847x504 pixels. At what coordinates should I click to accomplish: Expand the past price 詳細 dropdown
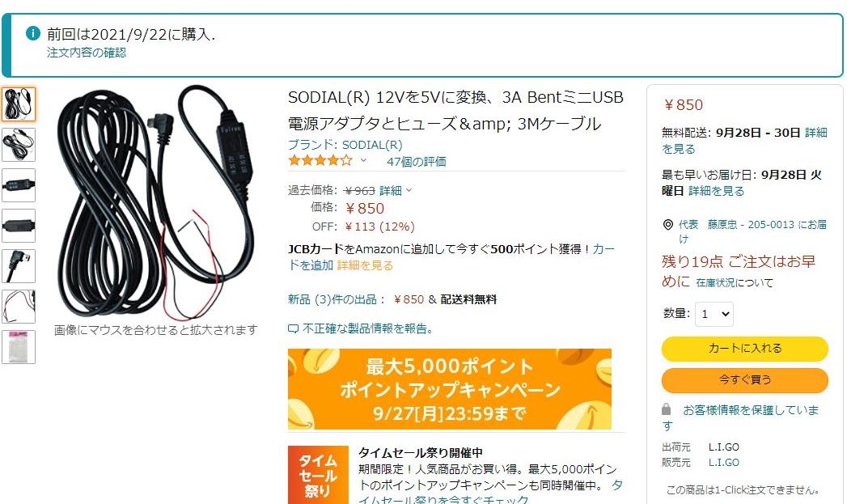pyautogui.click(x=396, y=190)
